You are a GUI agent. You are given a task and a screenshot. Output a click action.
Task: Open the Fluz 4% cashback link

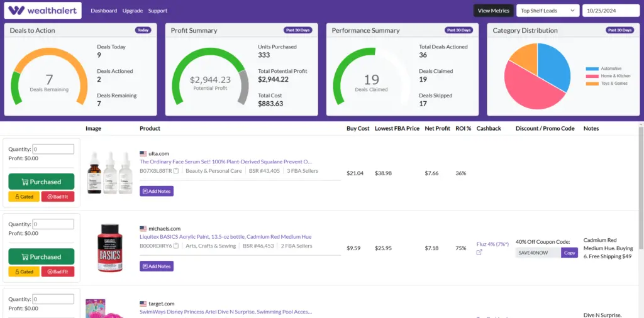click(492, 244)
